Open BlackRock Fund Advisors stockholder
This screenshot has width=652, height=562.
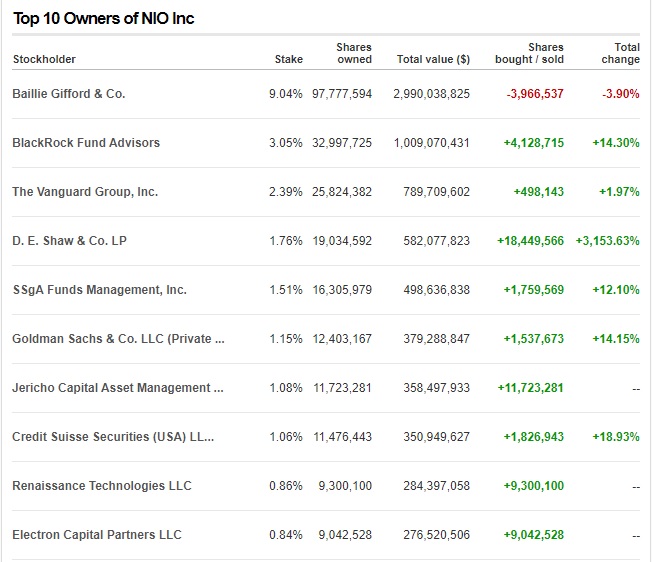(86, 143)
